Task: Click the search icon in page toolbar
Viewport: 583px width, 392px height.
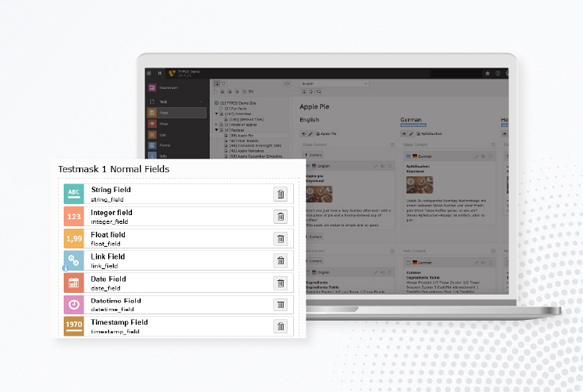Action: point(319,91)
